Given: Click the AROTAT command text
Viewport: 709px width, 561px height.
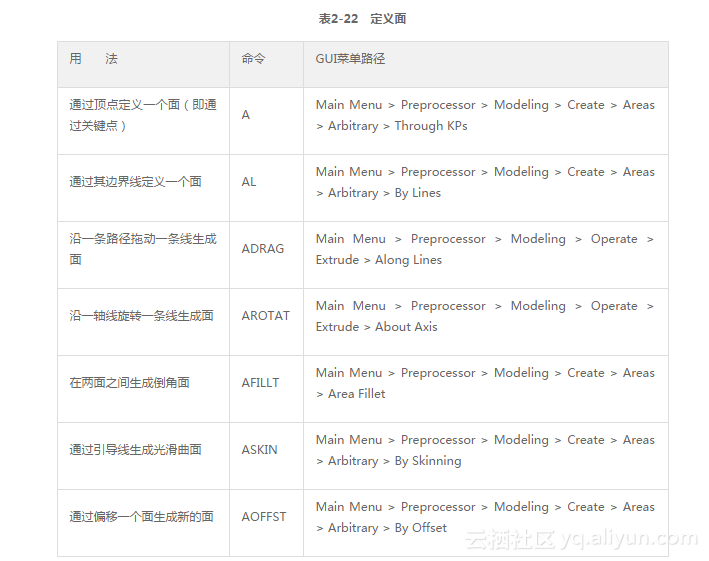Looking at the screenshot, I should pos(265,316).
